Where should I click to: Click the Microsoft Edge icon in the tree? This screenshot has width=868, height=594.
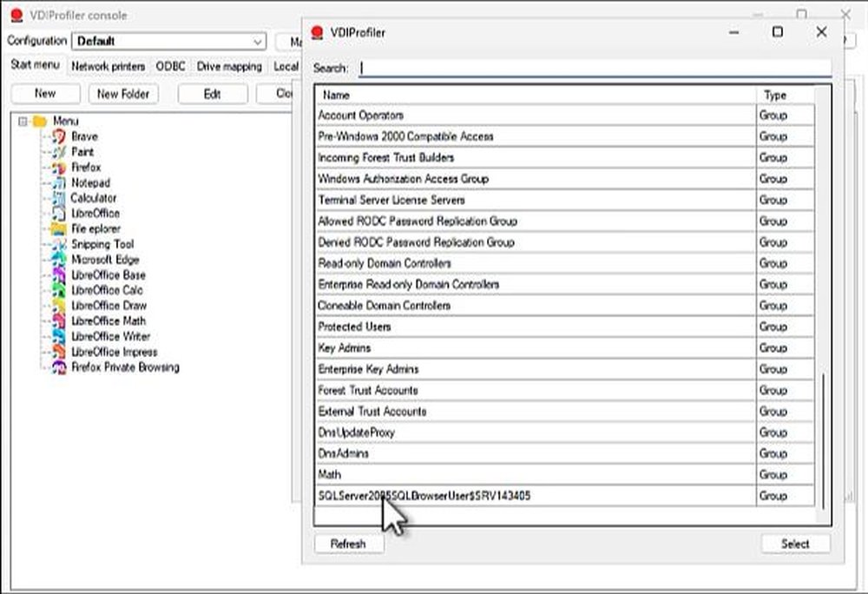click(x=59, y=260)
